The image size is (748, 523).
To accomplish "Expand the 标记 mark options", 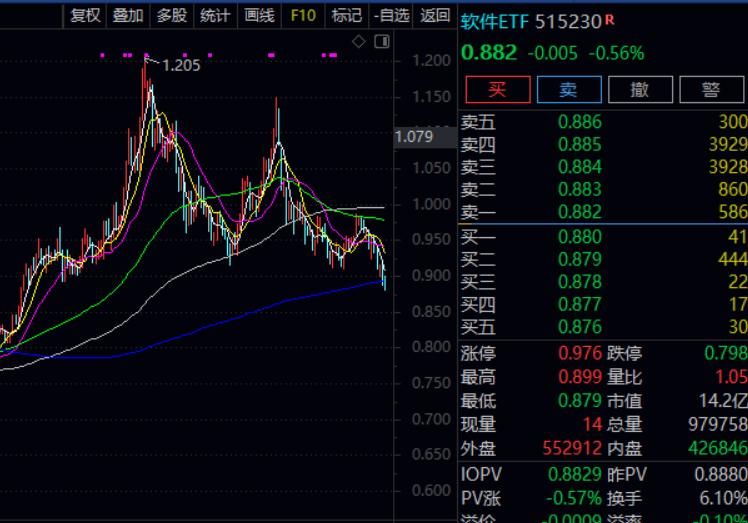I will (x=346, y=15).
